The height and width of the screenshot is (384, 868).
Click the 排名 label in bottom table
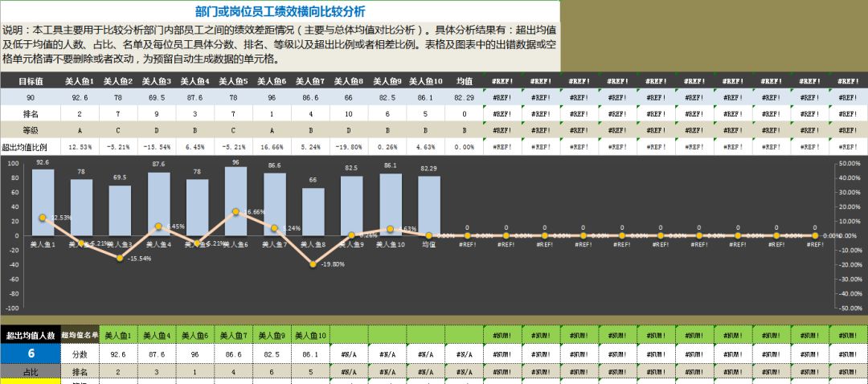click(x=80, y=373)
